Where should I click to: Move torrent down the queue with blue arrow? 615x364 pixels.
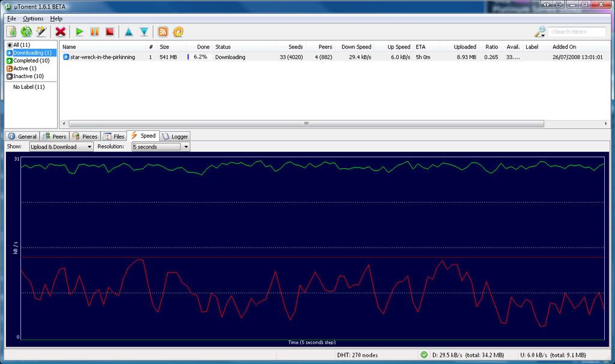[144, 32]
